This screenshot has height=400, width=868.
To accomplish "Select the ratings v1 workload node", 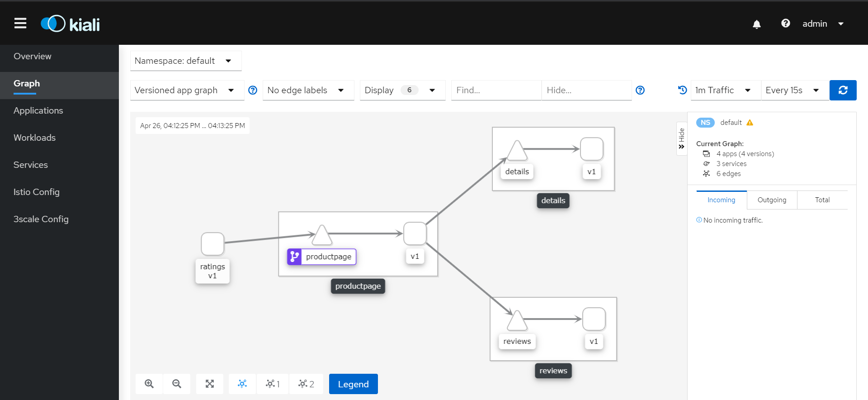I will coord(212,244).
